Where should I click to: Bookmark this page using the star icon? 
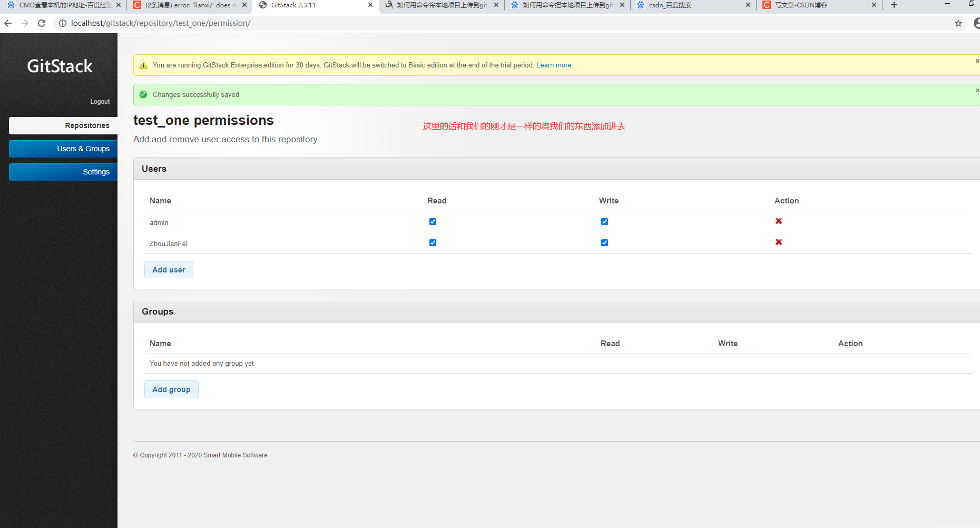tap(958, 23)
